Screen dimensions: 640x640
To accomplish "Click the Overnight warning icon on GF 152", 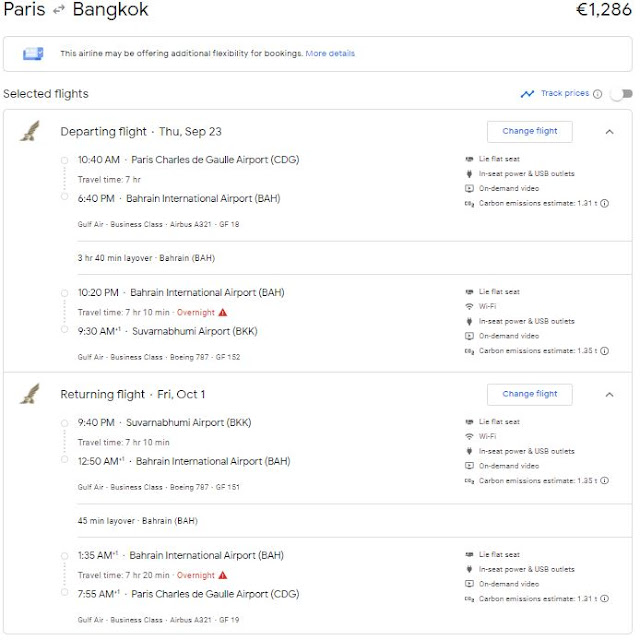I will [x=223, y=313].
